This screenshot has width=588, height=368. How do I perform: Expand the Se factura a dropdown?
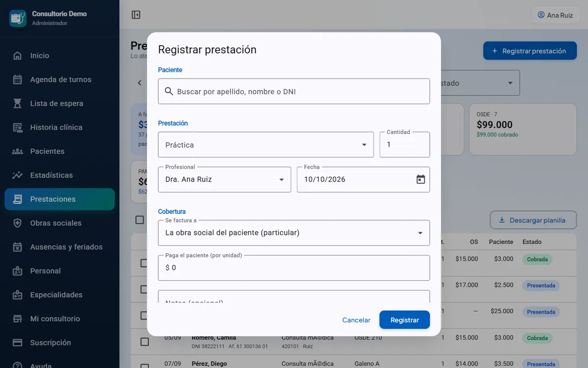[x=294, y=233]
